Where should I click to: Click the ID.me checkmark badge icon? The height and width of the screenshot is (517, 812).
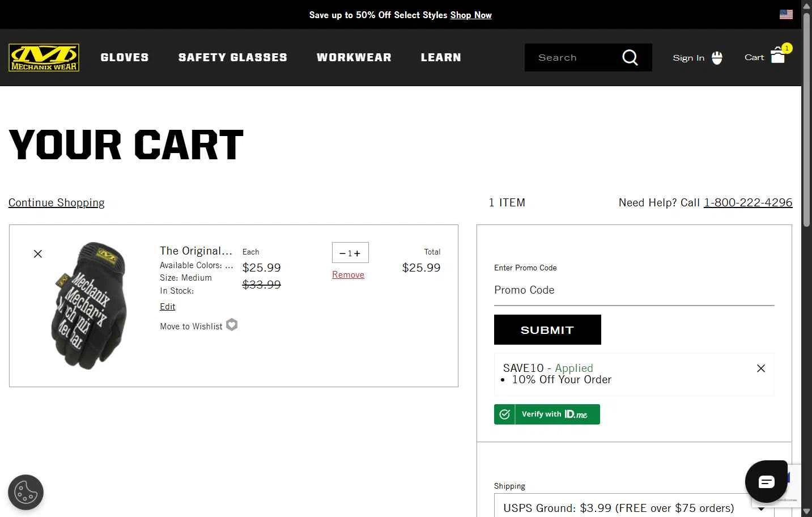pos(504,414)
